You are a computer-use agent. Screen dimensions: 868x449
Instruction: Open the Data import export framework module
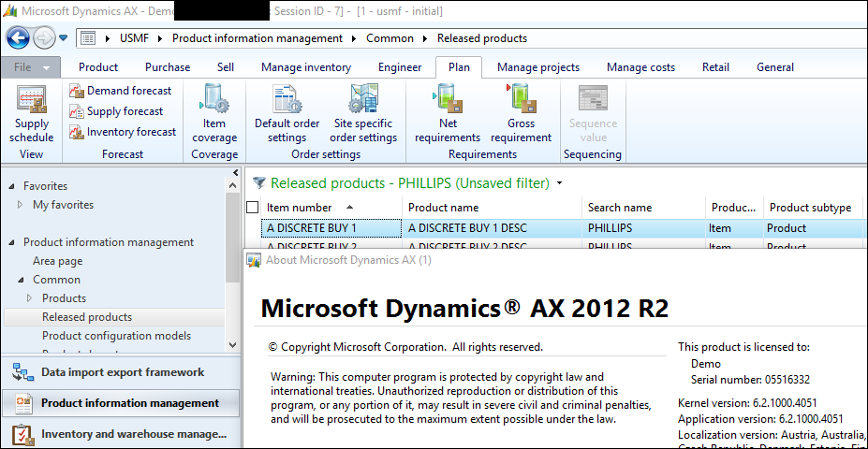[121, 372]
